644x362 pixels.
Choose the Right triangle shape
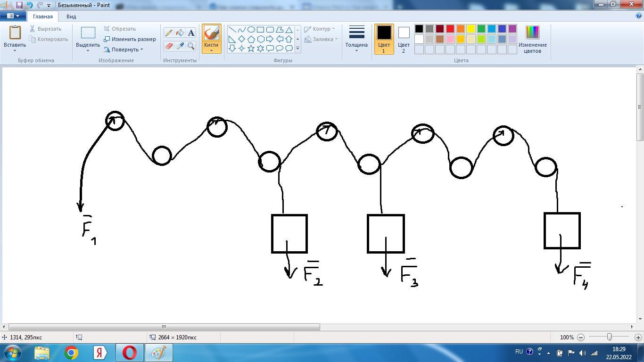pos(232,39)
